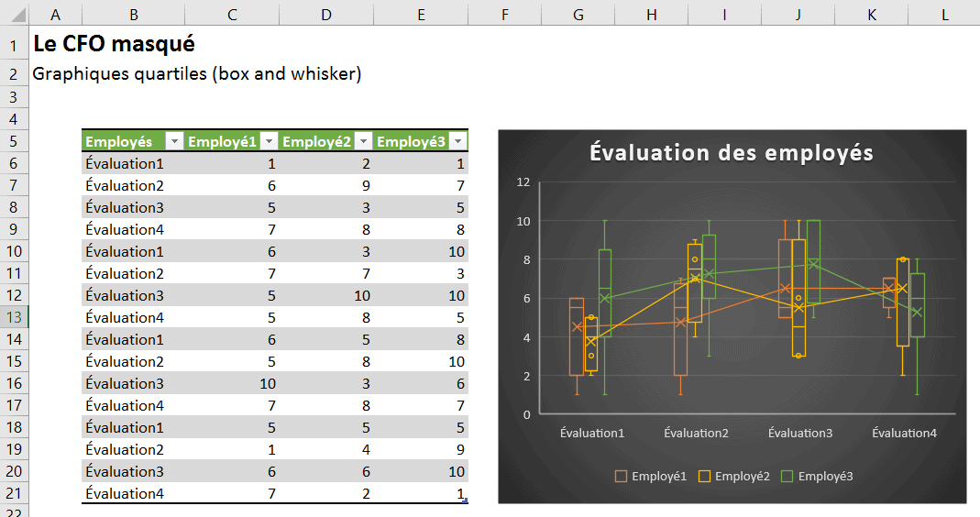Click the Employé2 legend entry
Screen dimensions: 980x517
coord(733,476)
